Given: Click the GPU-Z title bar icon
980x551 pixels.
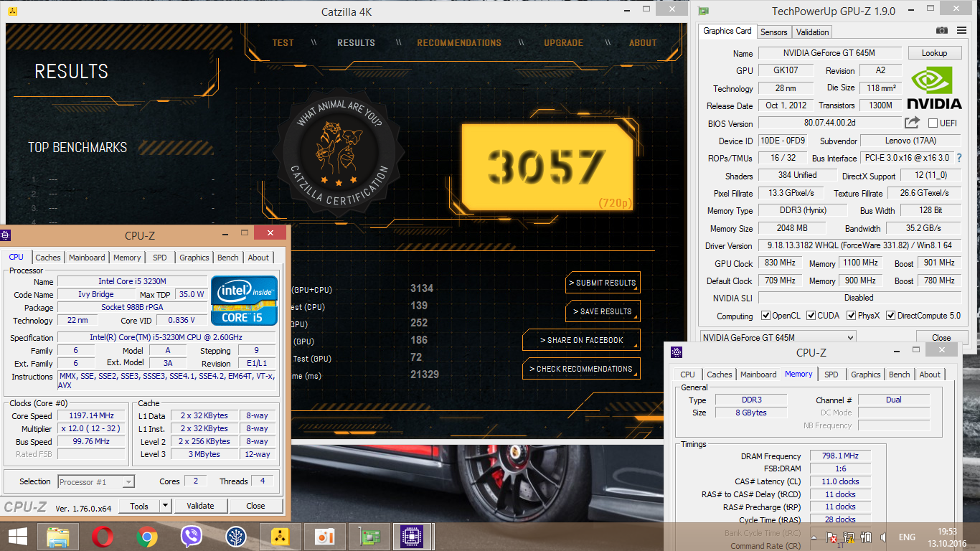Looking at the screenshot, I should pos(704,11).
